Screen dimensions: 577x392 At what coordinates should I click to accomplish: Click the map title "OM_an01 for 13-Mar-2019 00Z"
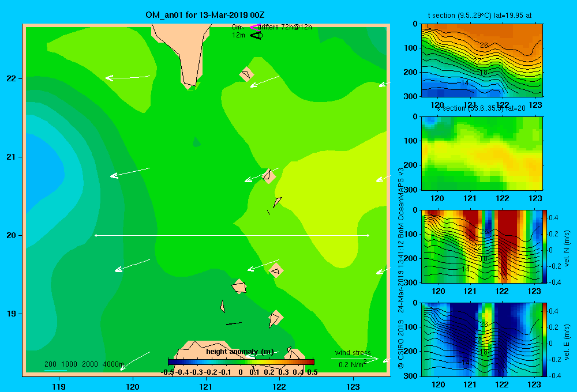click(205, 15)
